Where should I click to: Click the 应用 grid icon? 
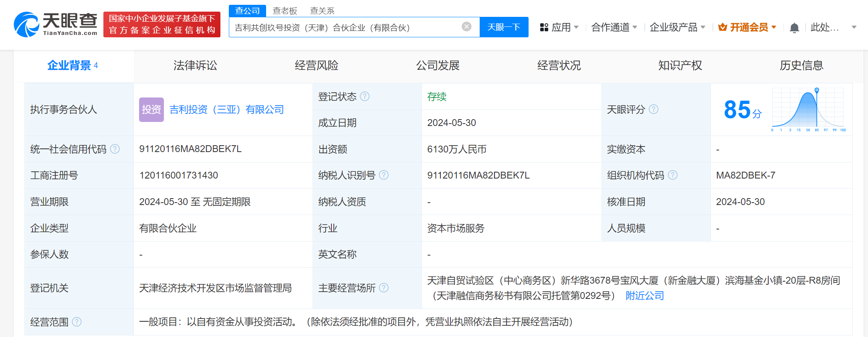tap(544, 27)
